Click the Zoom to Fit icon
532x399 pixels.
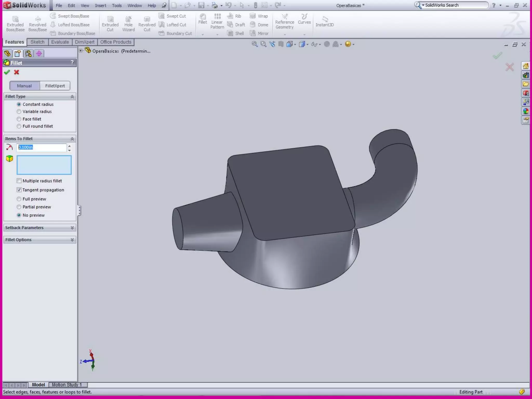pyautogui.click(x=255, y=44)
